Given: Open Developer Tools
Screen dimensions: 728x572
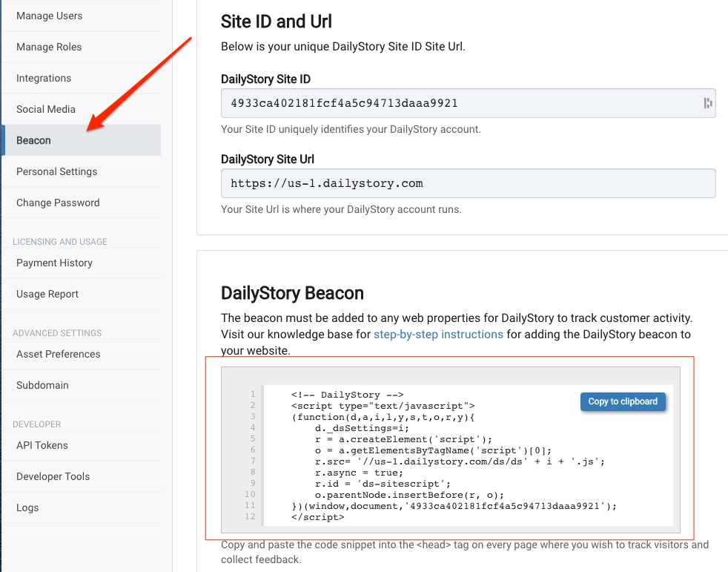Looking at the screenshot, I should [x=53, y=476].
